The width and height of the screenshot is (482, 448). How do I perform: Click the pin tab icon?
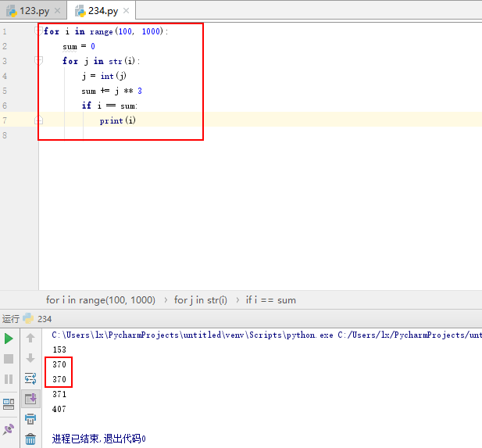tap(9, 429)
